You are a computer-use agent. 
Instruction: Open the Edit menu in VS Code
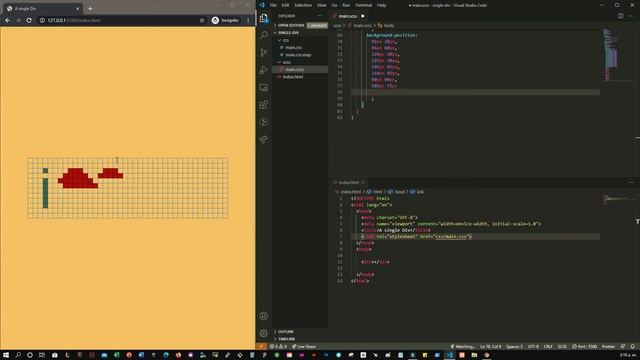click(x=285, y=5)
